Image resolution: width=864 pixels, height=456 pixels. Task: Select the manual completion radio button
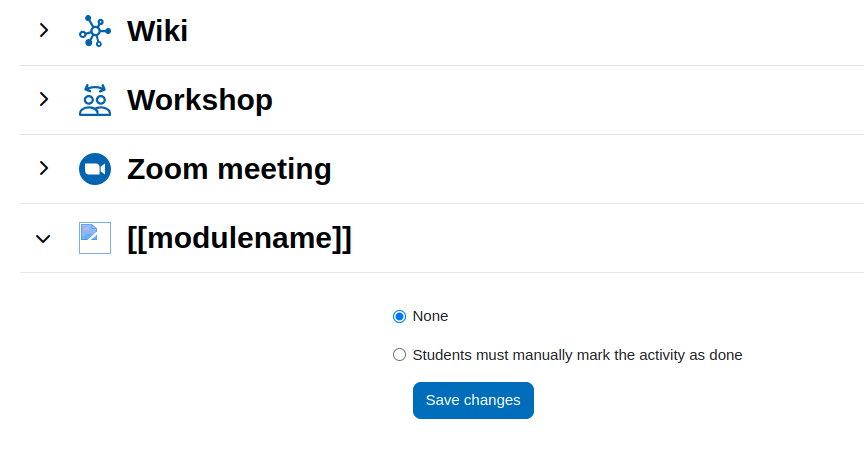(x=399, y=355)
